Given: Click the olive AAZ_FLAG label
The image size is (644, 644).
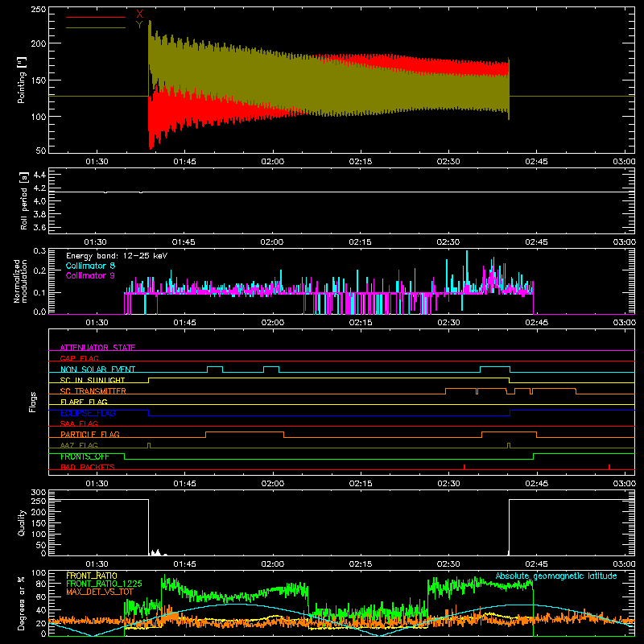Looking at the screenshot, I should pyautogui.click(x=79, y=445).
